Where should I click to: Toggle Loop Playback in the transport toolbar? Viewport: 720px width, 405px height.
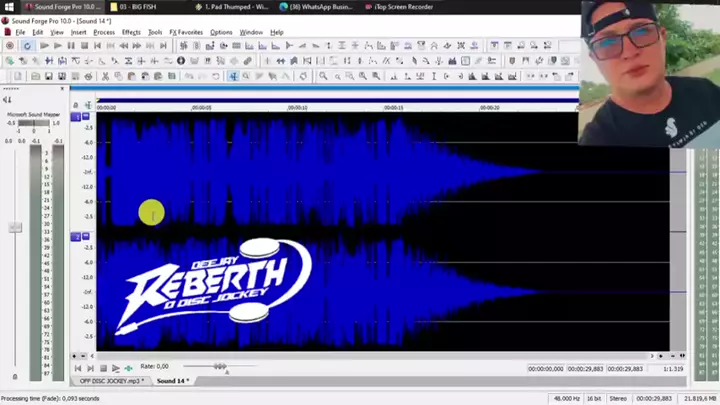pyautogui.click(x=27, y=45)
